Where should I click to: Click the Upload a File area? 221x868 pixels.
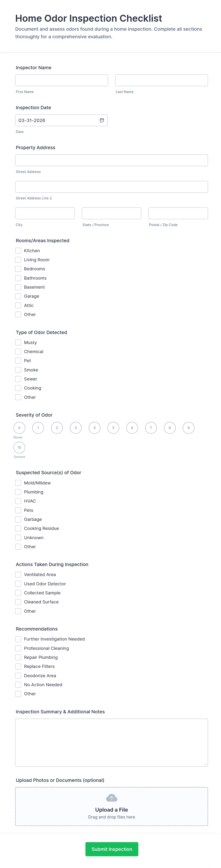[112, 806]
